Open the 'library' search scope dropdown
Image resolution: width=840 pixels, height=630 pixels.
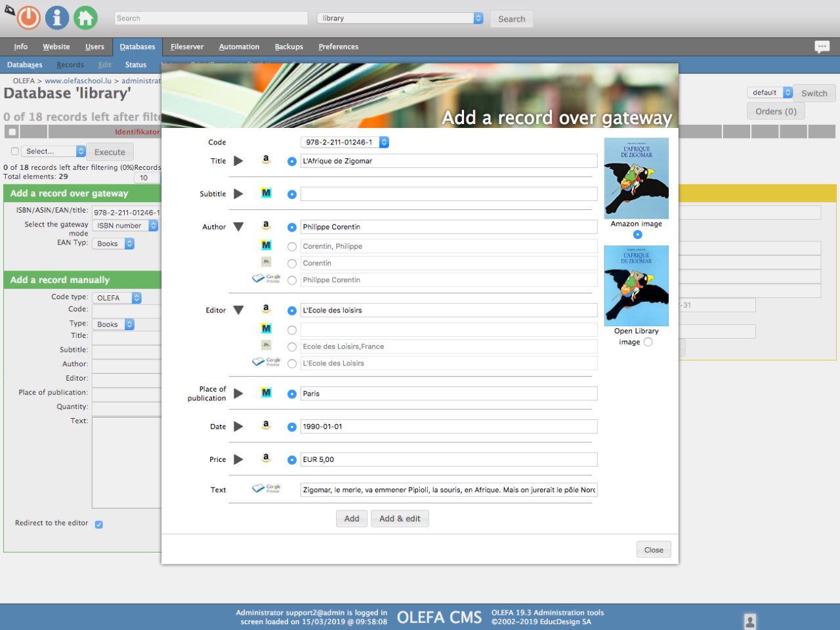click(x=400, y=18)
